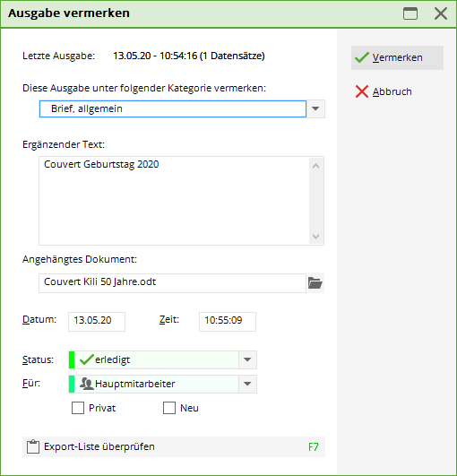This screenshot has width=457, height=476.
Task: Click the clipboard icon for Export-Liste
Action: (x=33, y=446)
